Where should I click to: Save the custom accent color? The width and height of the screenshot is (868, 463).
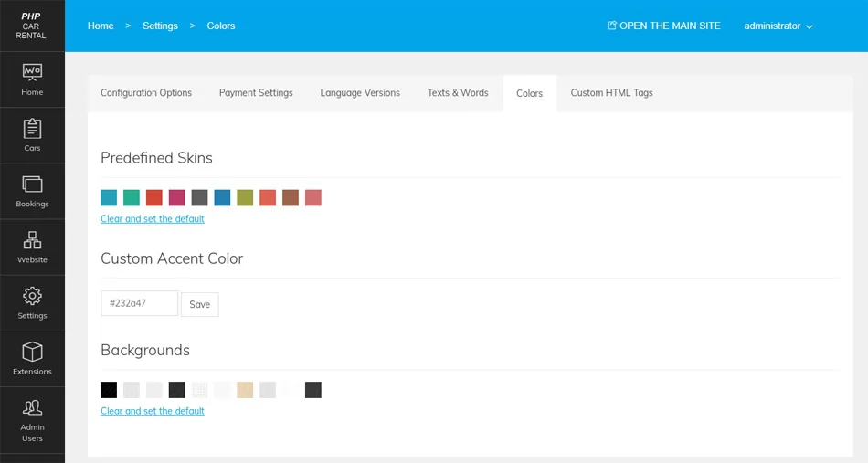[x=200, y=304]
